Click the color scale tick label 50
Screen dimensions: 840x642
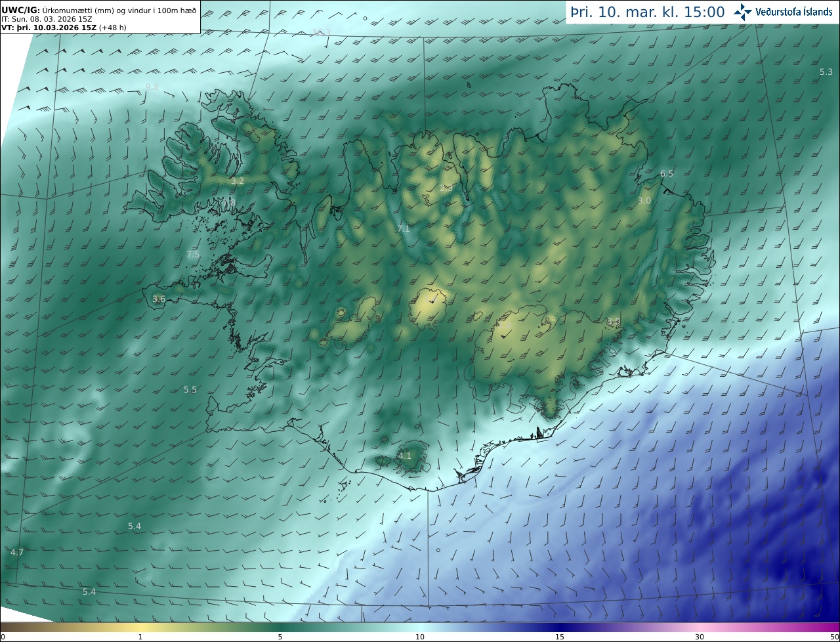pos(834,637)
